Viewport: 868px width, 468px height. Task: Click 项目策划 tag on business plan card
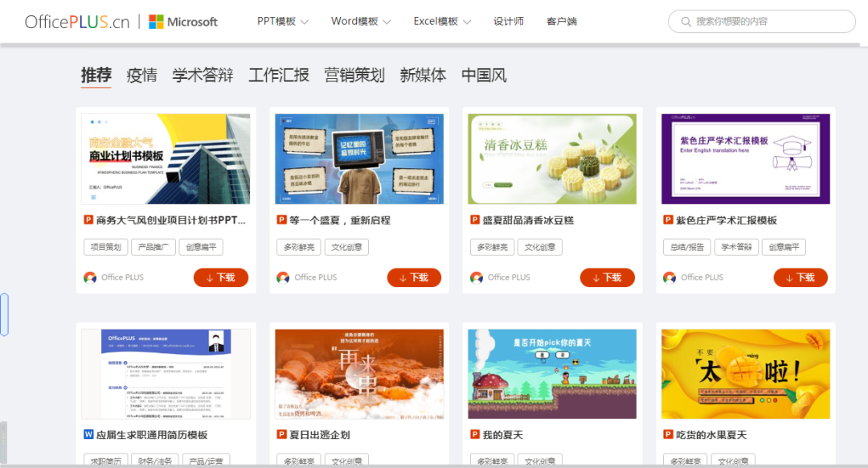106,247
